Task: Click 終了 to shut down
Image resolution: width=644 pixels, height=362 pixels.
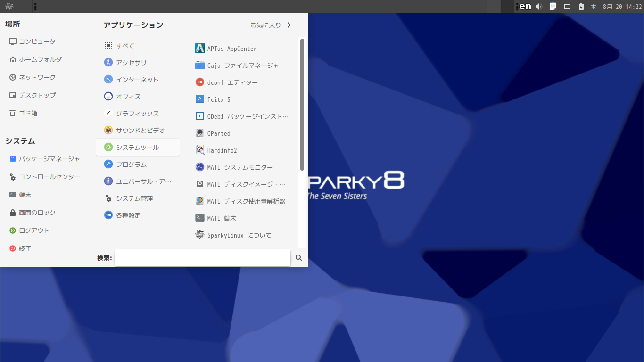Action: 20,248
